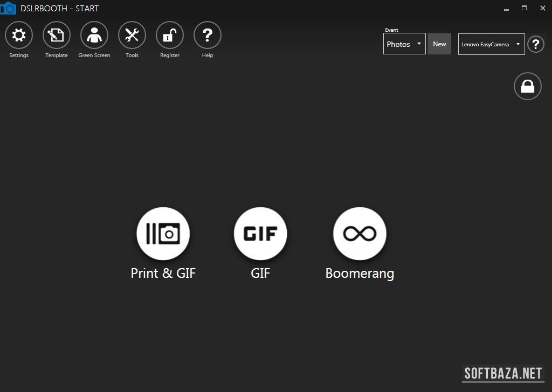
Task: Open the Template editor icon
Action: point(57,36)
